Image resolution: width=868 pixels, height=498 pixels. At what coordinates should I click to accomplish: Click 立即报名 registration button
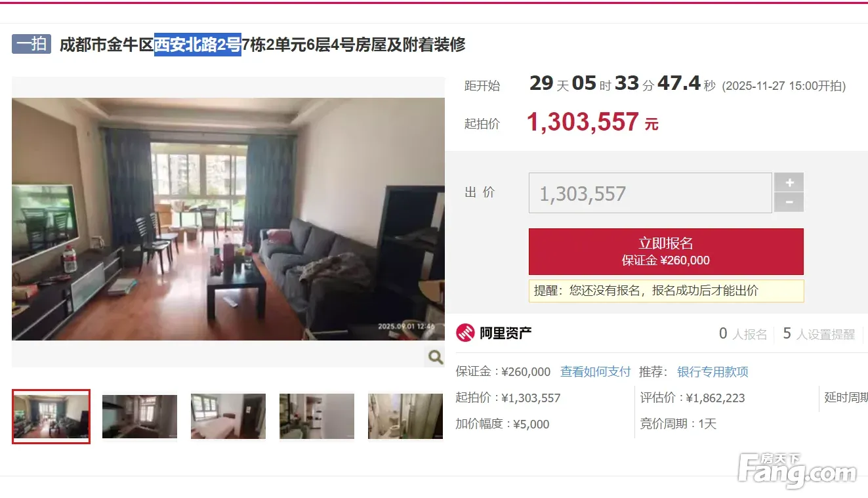(666, 251)
